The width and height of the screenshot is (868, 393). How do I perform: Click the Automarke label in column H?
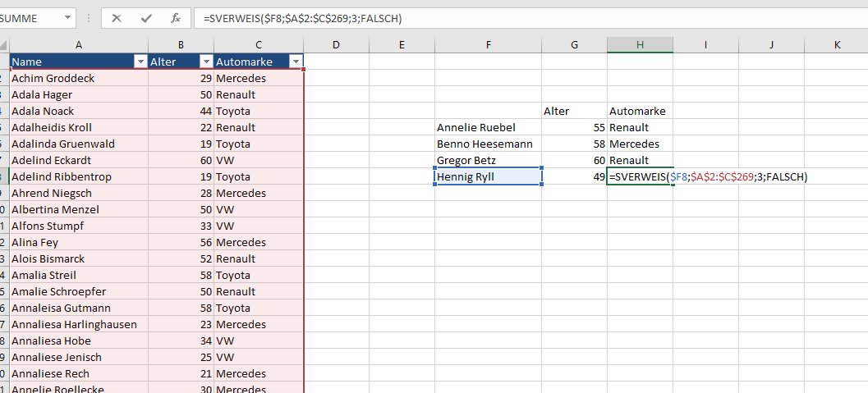(640, 111)
